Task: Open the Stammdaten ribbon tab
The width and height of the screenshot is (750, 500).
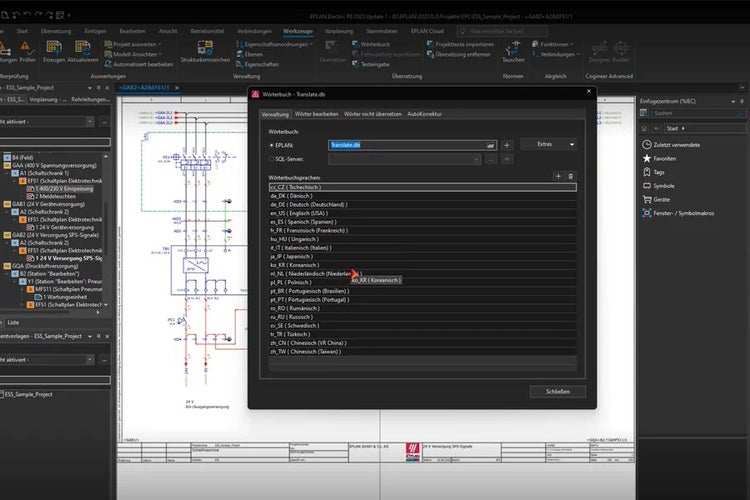Action: click(381, 31)
